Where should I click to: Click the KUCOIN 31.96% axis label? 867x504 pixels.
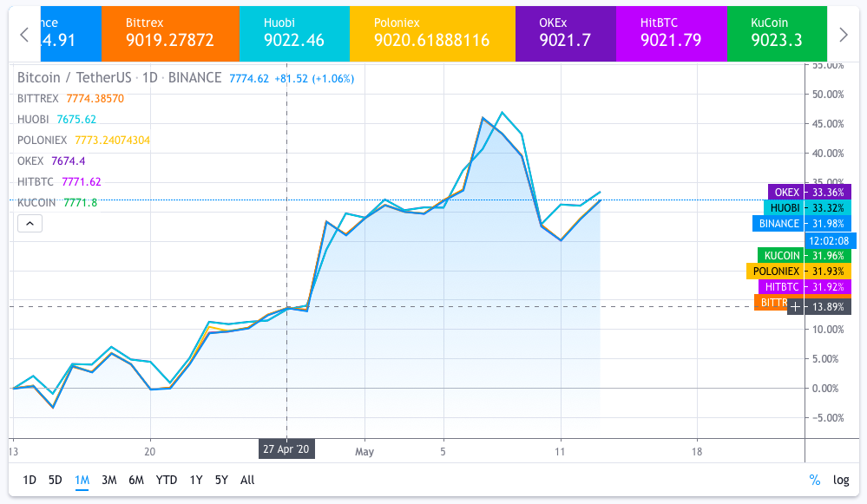pyautogui.click(x=805, y=255)
